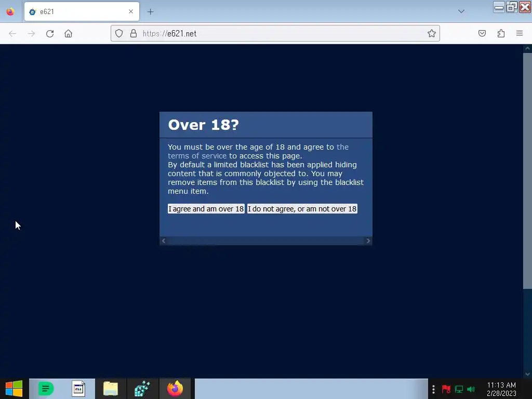The height and width of the screenshot is (399, 532).
Task: Open the extensions puzzle icon
Action: point(501,33)
